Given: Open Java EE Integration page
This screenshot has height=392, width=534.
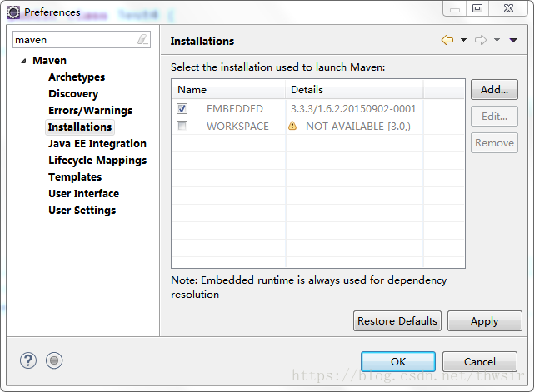Looking at the screenshot, I should pyautogui.click(x=97, y=144).
